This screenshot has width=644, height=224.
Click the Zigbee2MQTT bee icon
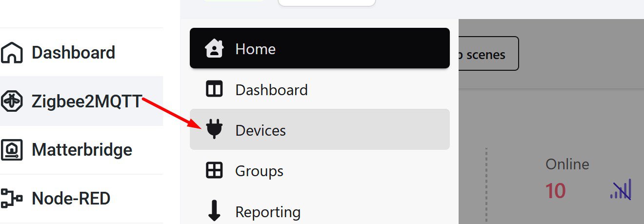[12, 101]
